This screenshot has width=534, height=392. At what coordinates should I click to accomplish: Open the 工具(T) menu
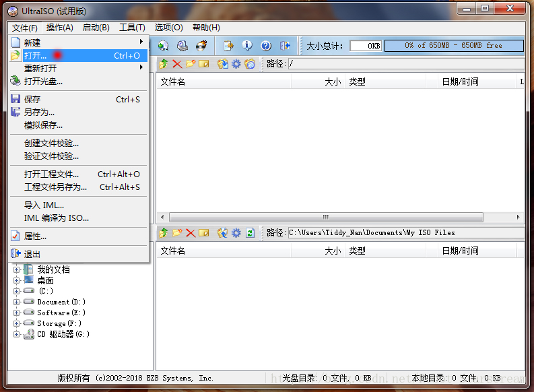click(132, 28)
